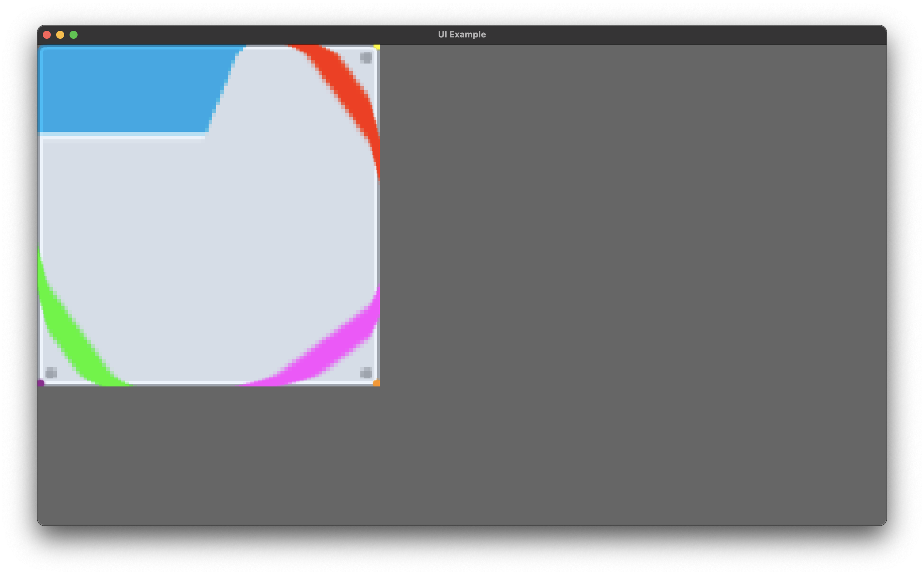Close the UI Example window
Screen dimensions: 924x575
[x=47, y=35]
